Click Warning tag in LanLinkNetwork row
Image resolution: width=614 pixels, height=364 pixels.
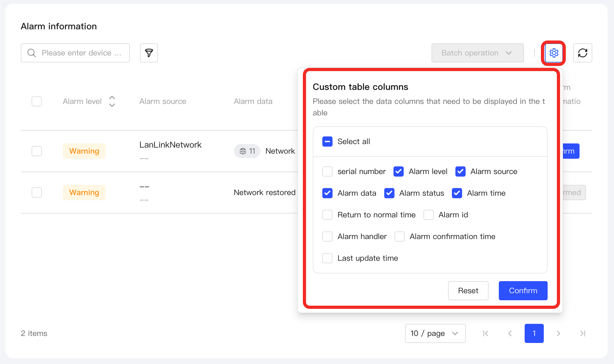(x=84, y=151)
